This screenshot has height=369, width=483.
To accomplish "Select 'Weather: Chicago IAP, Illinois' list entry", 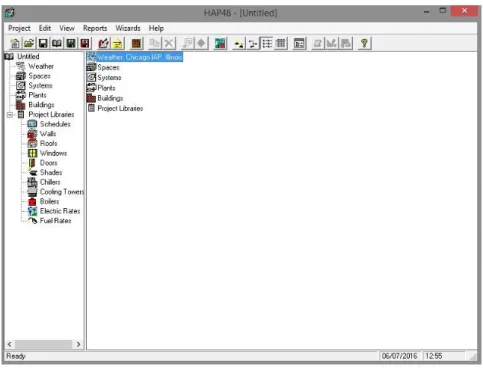I will tap(135, 57).
